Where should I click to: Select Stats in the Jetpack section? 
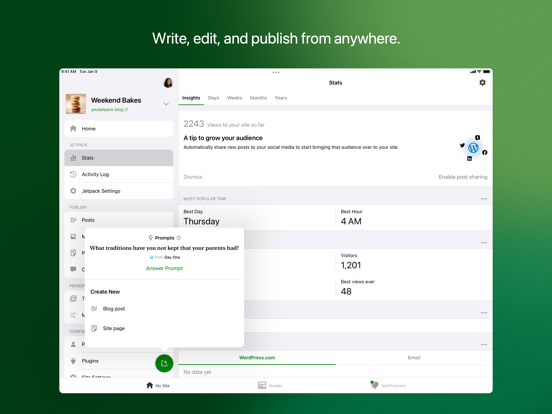119,158
